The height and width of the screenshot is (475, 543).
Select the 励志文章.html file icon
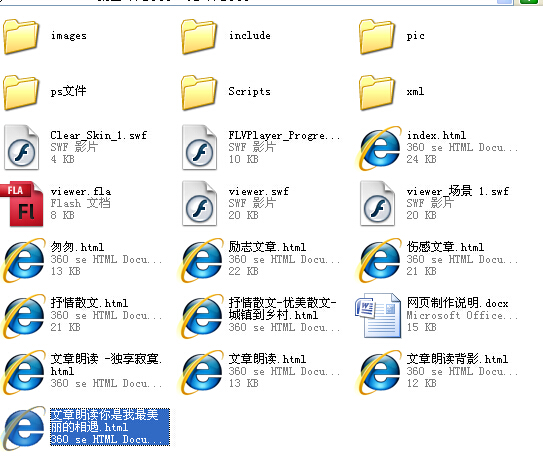[x=201, y=260]
